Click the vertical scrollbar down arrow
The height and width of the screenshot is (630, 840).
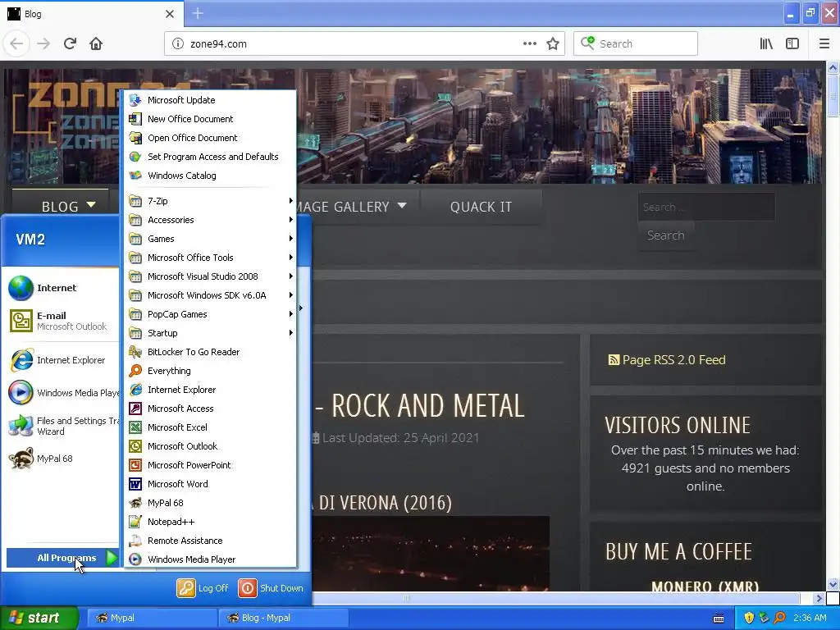pos(833,584)
